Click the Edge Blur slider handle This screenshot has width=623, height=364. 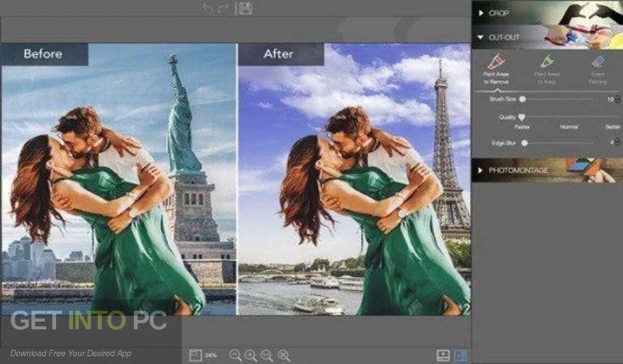pos(525,143)
